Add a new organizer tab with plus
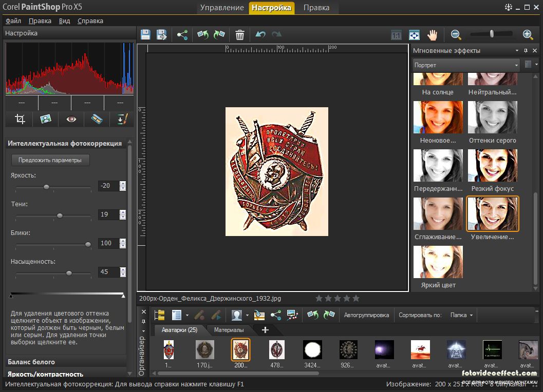The height and width of the screenshot is (392, 543). [x=265, y=330]
